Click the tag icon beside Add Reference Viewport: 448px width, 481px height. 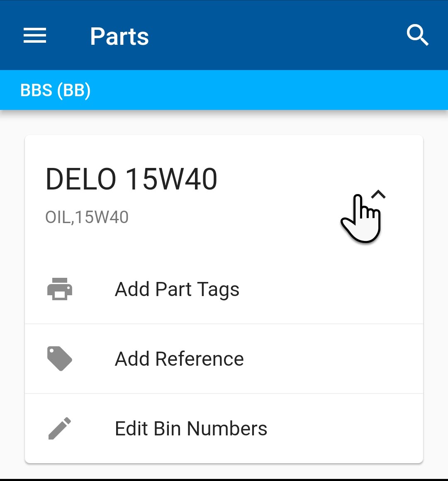[60, 359]
